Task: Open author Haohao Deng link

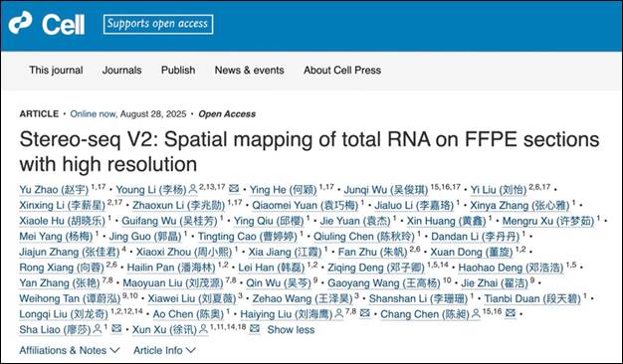Action: 511,268
